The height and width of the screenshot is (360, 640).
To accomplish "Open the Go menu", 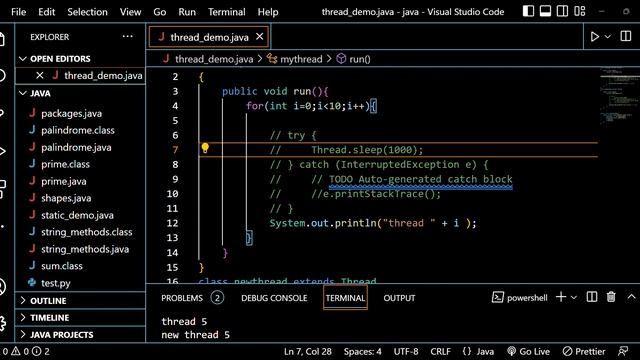I will (160, 12).
